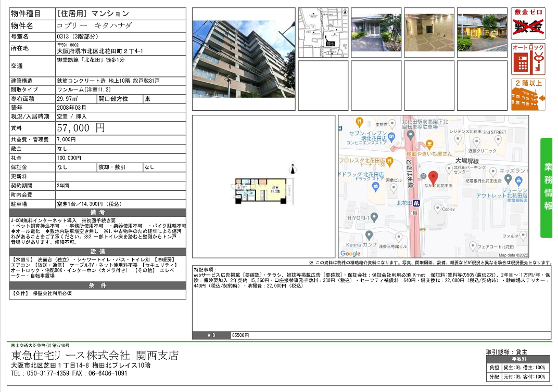Screen dimensions: 558x392
Task: Click the license number 国土交通大臣免許(2)第8740号
Action: [40, 345]
